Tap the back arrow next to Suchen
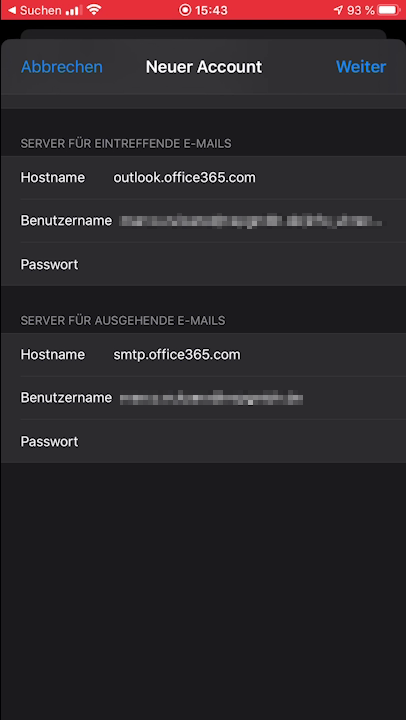The width and height of the screenshot is (406, 720). [12, 10]
